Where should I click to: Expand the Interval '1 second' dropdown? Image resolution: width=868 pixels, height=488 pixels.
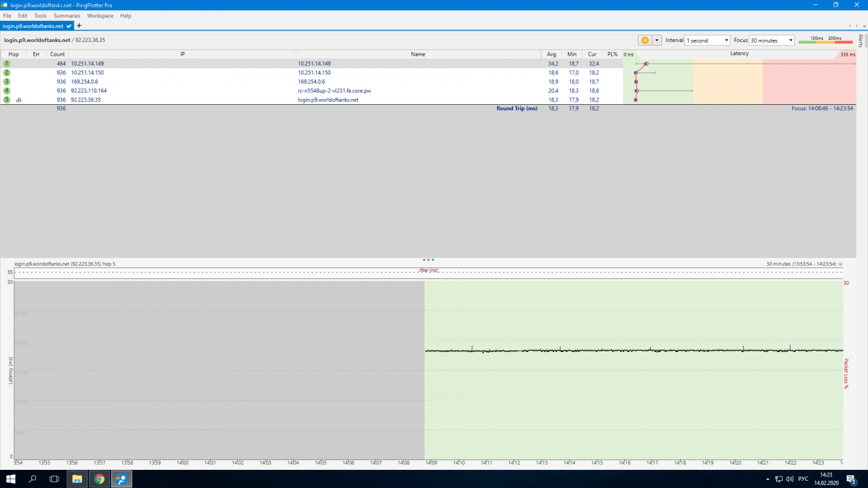[707, 40]
